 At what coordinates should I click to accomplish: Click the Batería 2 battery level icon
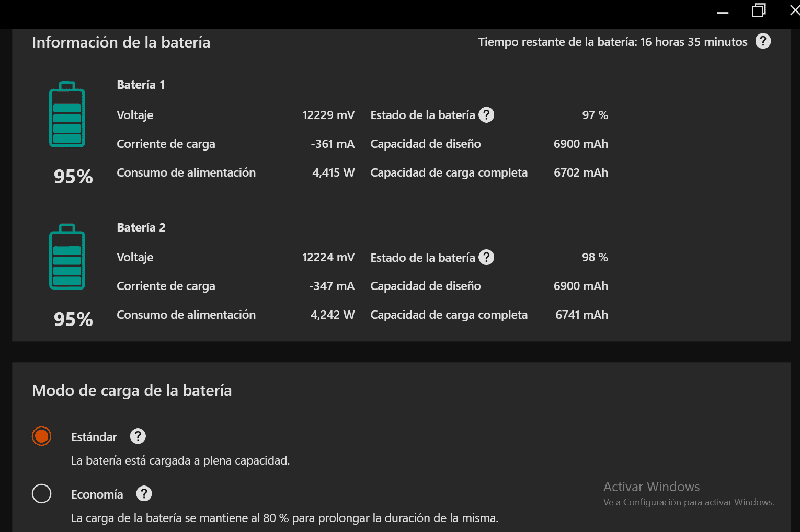pyautogui.click(x=67, y=257)
